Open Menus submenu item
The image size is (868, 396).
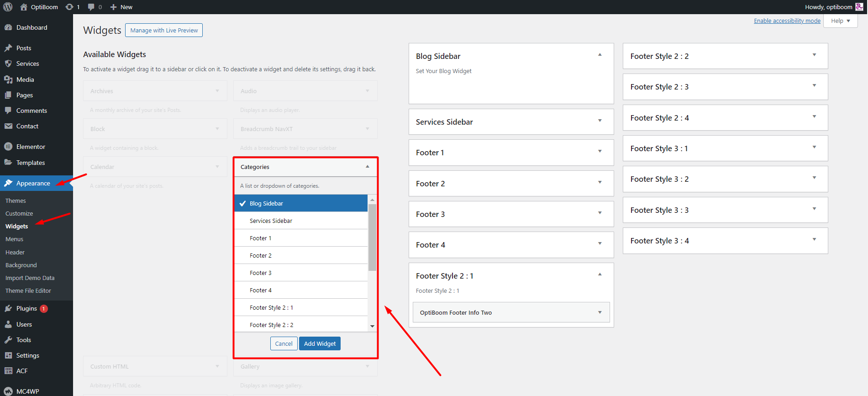pyautogui.click(x=14, y=239)
